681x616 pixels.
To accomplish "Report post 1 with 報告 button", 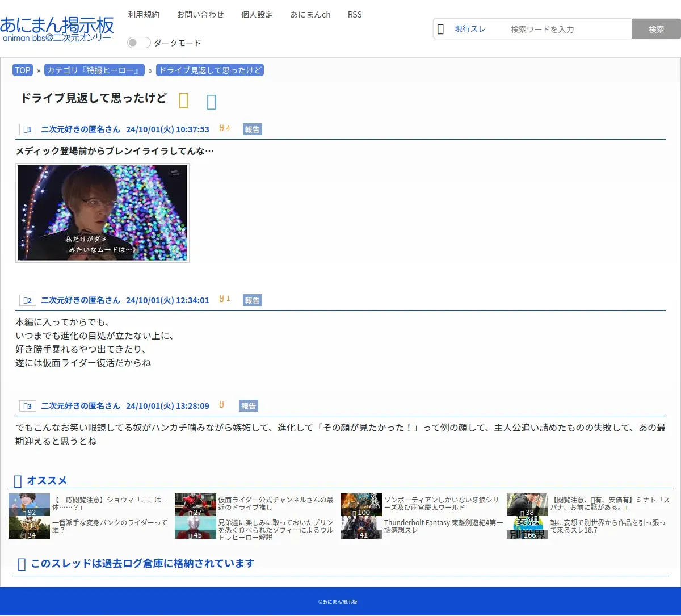I will tap(253, 129).
